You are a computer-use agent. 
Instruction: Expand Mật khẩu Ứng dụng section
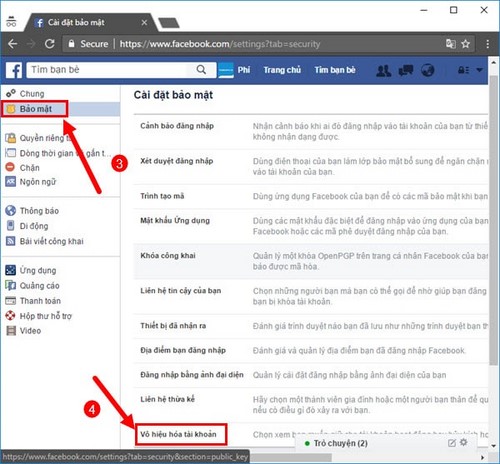coord(311,226)
